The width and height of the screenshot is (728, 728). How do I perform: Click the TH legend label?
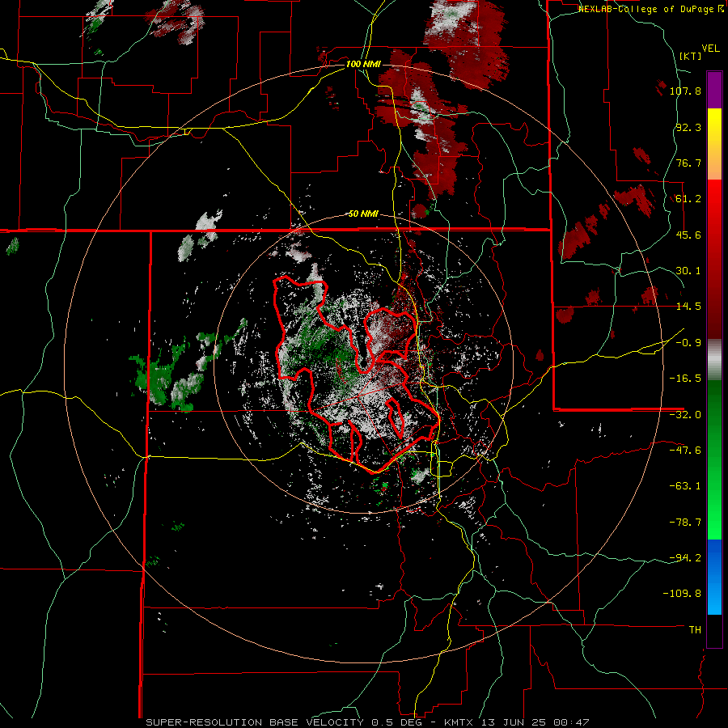coord(695,630)
